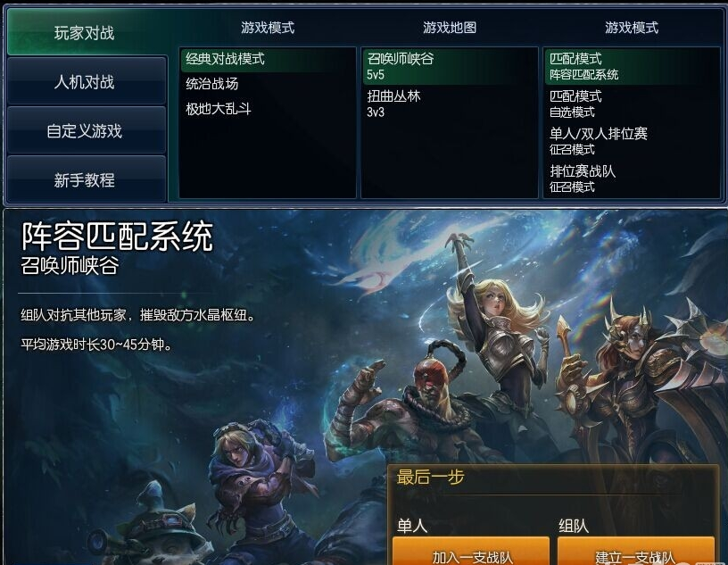Viewport: 728px width, 565px height.
Task: Click the Teemo champion artwork
Action: point(158,529)
